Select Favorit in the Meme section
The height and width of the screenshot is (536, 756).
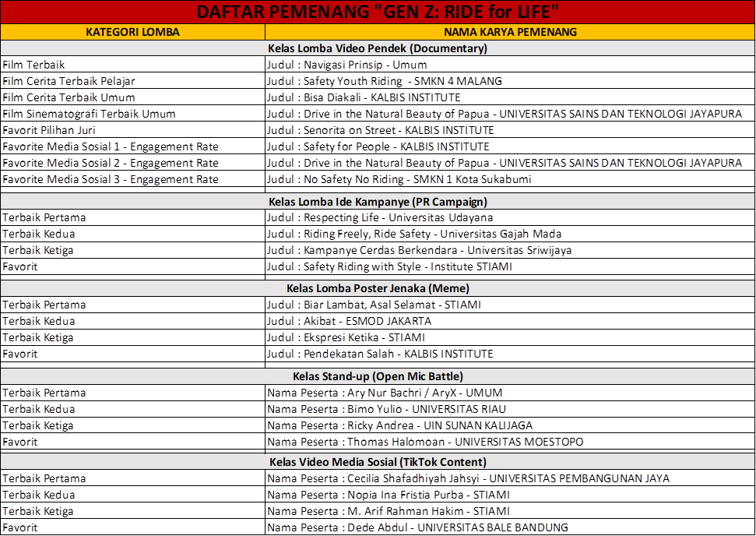132,354
